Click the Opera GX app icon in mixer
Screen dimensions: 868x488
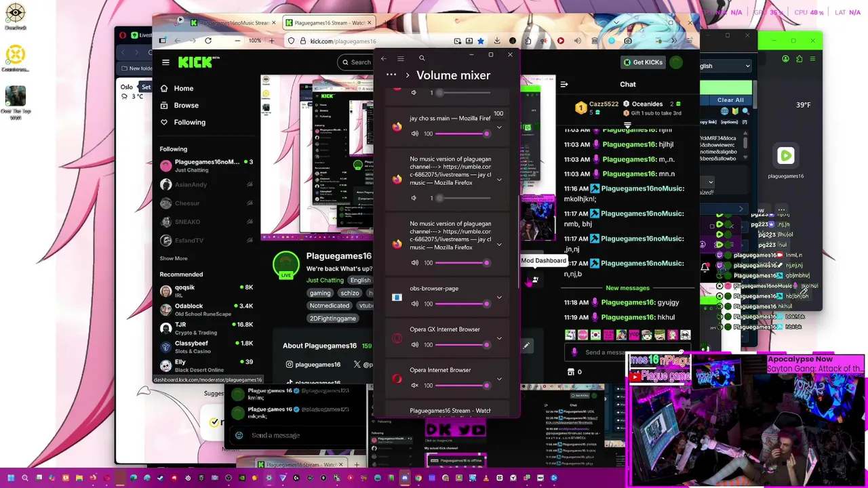pos(397,338)
